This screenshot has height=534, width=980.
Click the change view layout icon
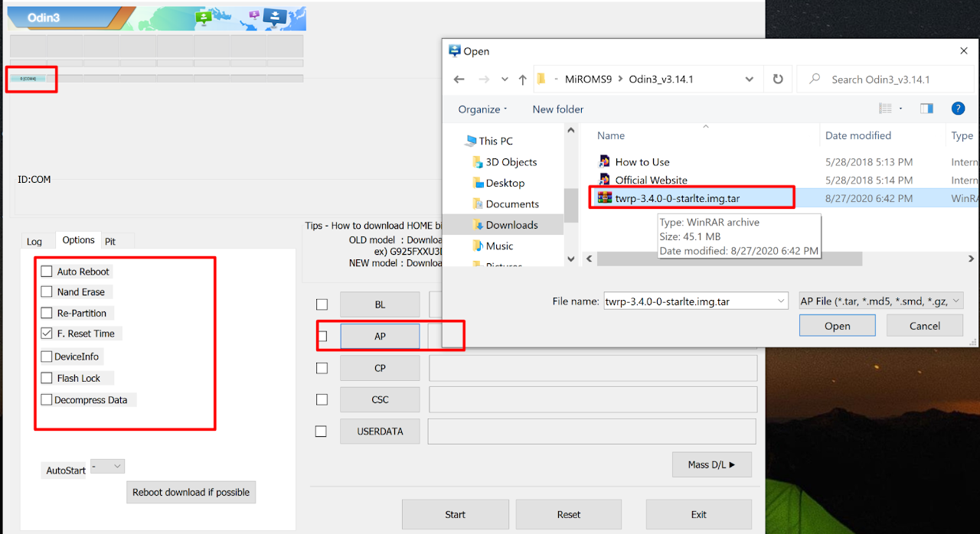point(886,109)
